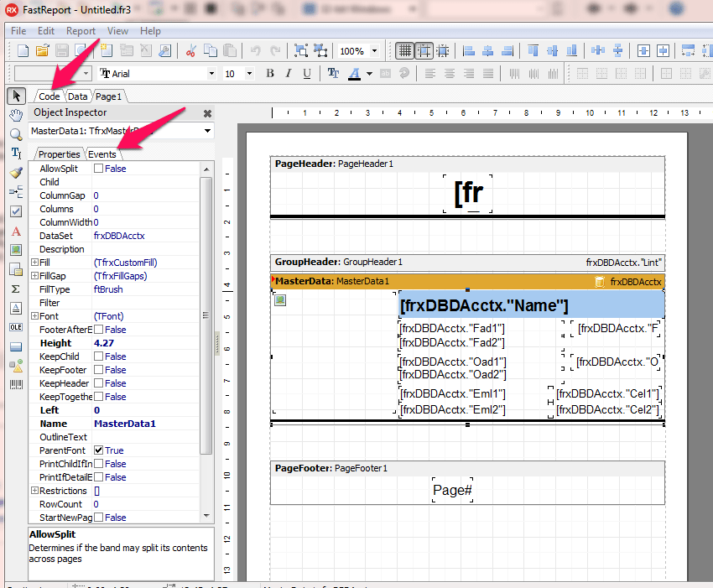Insert an OLE object
Screen dimensions: 713x588
[15, 326]
